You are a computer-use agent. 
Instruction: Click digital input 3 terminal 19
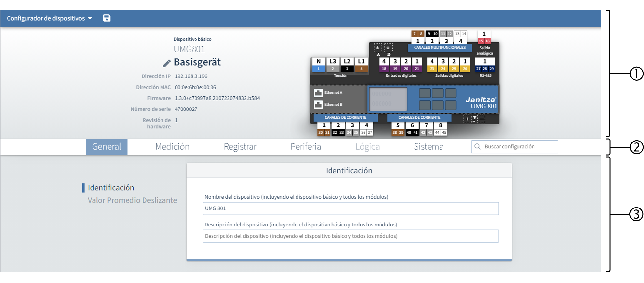tap(395, 64)
